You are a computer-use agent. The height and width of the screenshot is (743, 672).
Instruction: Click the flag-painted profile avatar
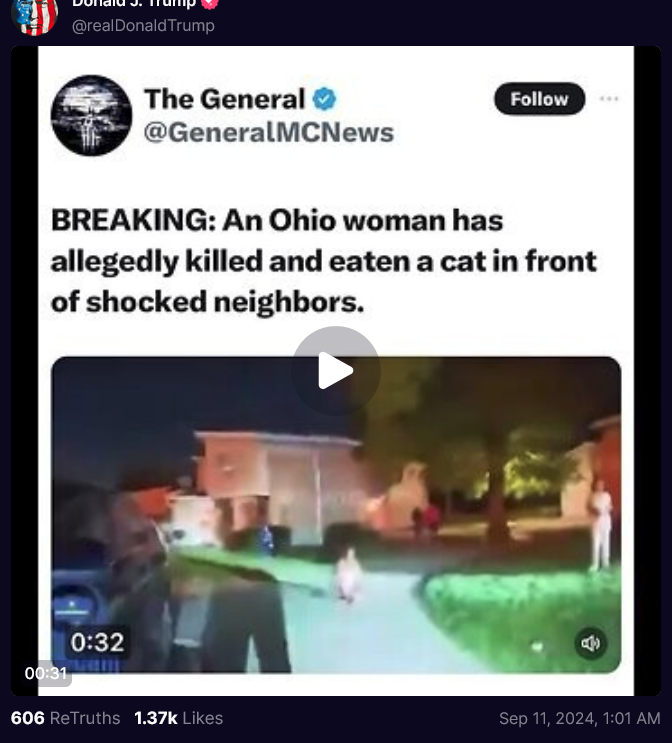[34, 16]
